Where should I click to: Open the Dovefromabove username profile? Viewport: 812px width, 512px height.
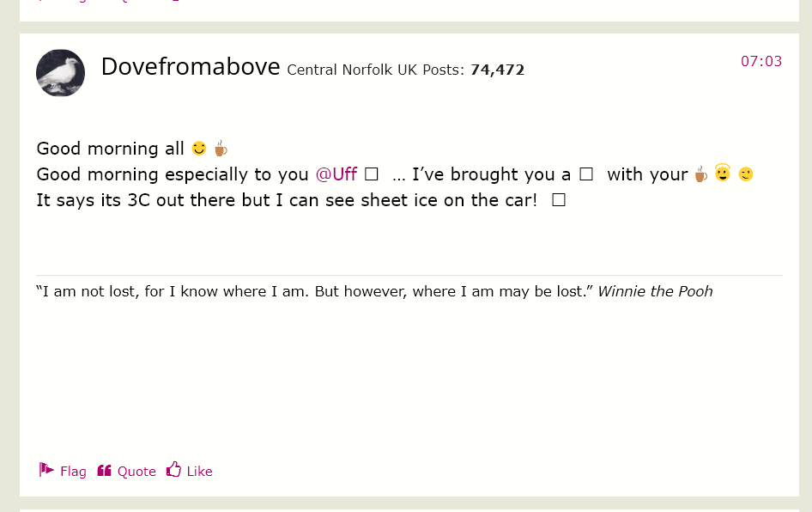coord(191,67)
